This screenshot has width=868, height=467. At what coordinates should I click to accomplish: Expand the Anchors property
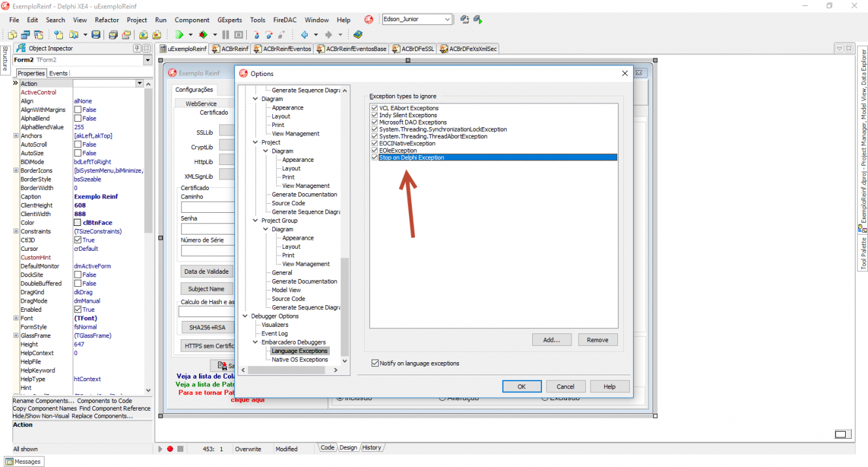pyautogui.click(x=15, y=136)
